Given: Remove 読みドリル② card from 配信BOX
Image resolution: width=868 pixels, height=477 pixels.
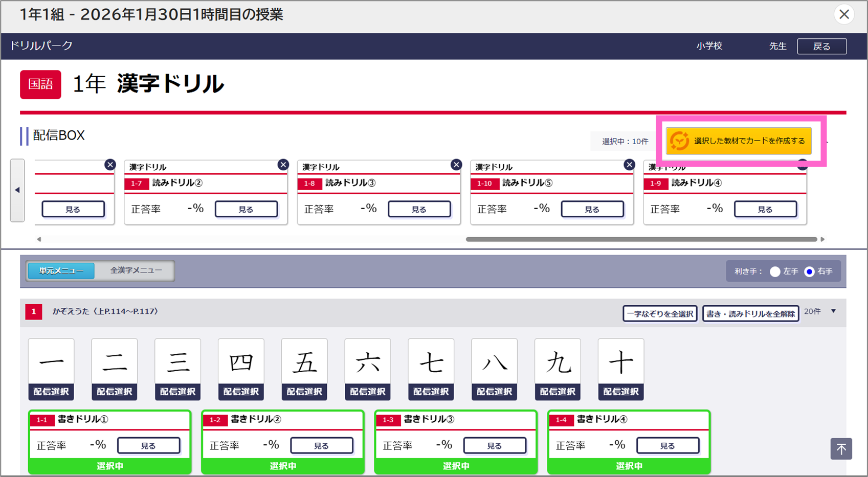Looking at the screenshot, I should pyautogui.click(x=283, y=165).
